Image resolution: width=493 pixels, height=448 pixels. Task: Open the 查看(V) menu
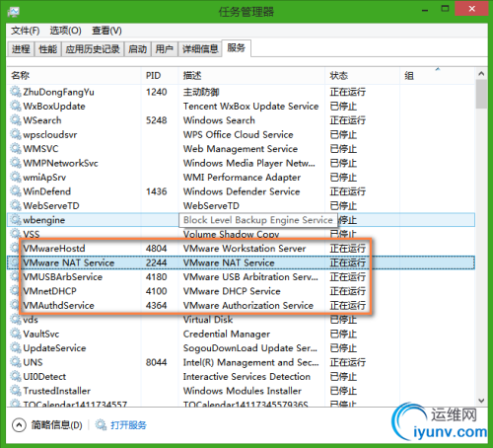(106, 31)
